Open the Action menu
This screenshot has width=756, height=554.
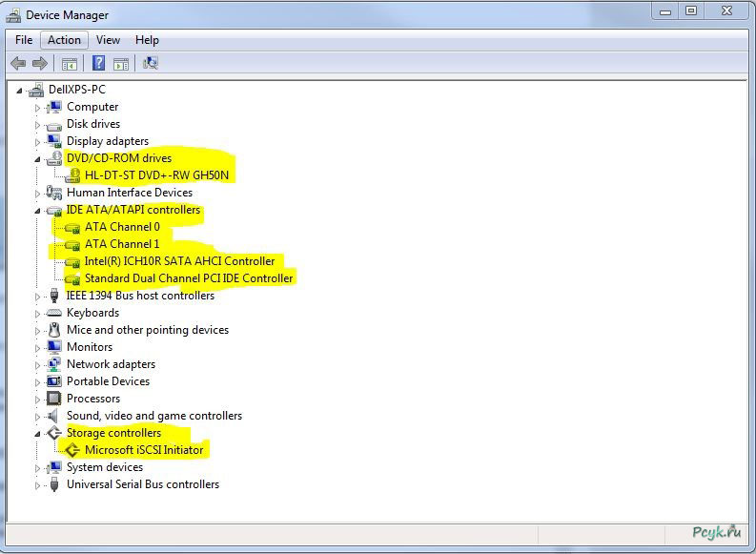click(64, 40)
